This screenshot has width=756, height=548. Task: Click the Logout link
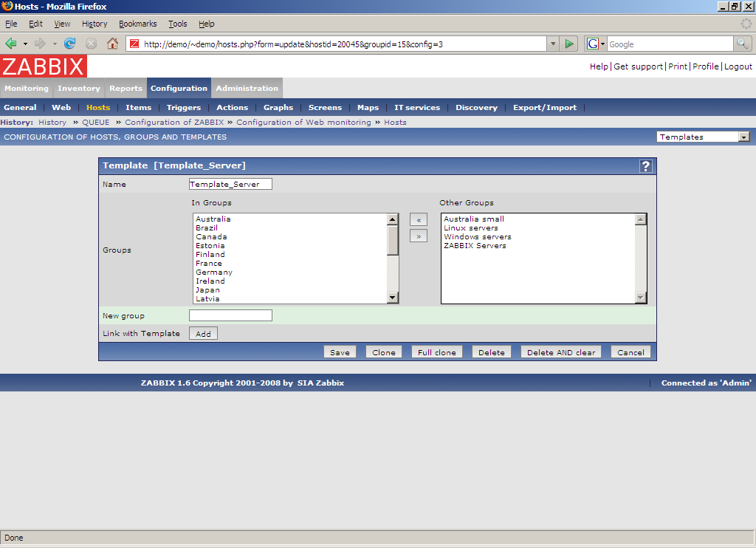pyautogui.click(x=738, y=66)
